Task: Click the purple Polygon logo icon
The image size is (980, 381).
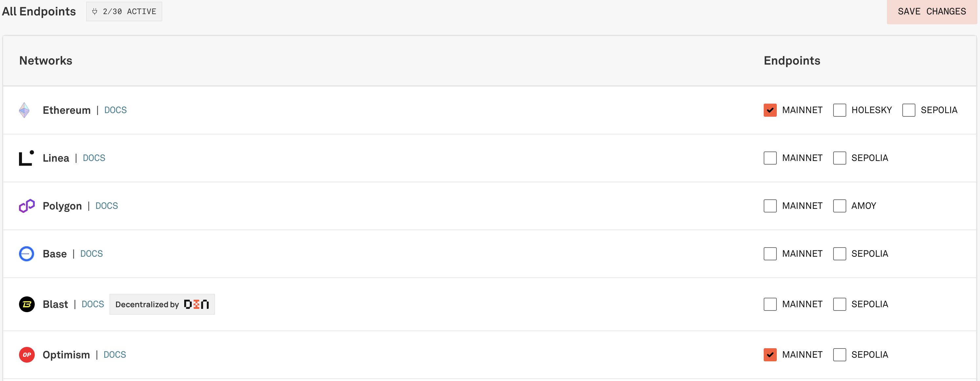Action: [27, 206]
